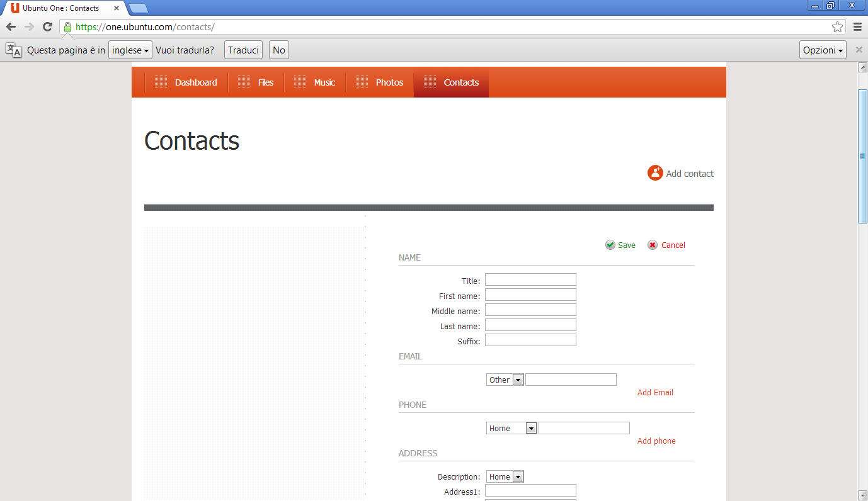Focus the Last name input field
The width and height of the screenshot is (868, 501).
(530, 325)
